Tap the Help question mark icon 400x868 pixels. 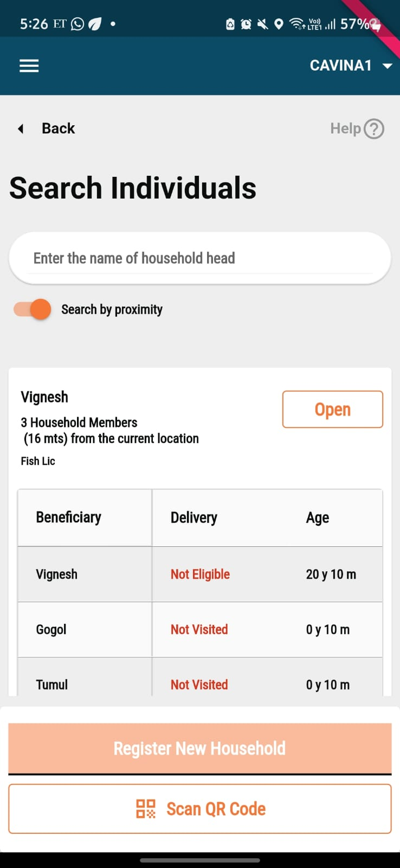click(x=374, y=129)
